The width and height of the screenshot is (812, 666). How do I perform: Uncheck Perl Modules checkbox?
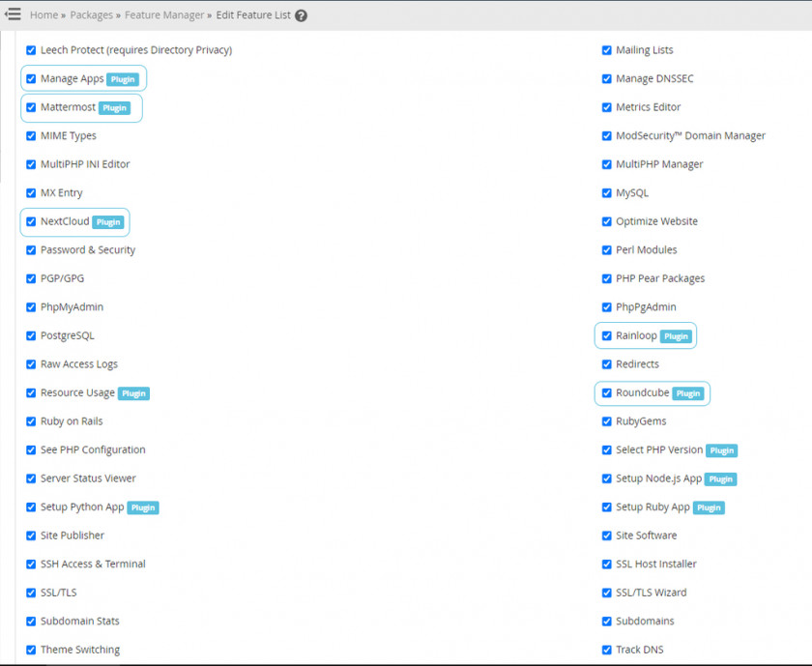tap(607, 250)
